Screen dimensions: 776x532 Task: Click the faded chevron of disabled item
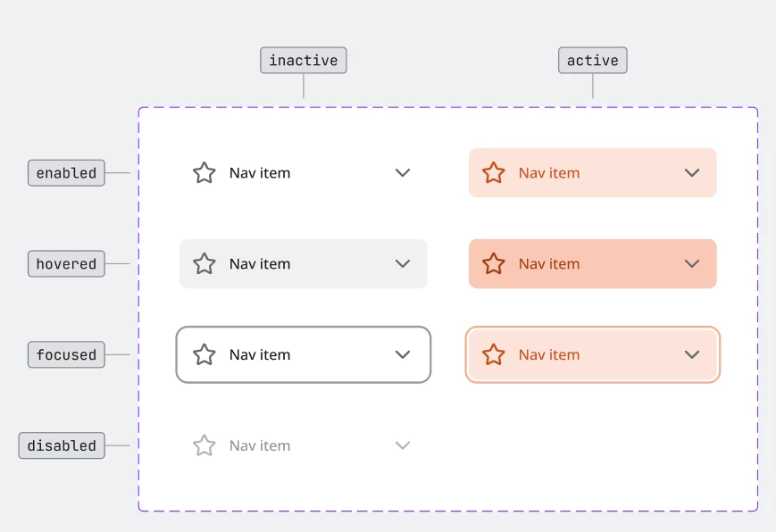[x=403, y=446]
